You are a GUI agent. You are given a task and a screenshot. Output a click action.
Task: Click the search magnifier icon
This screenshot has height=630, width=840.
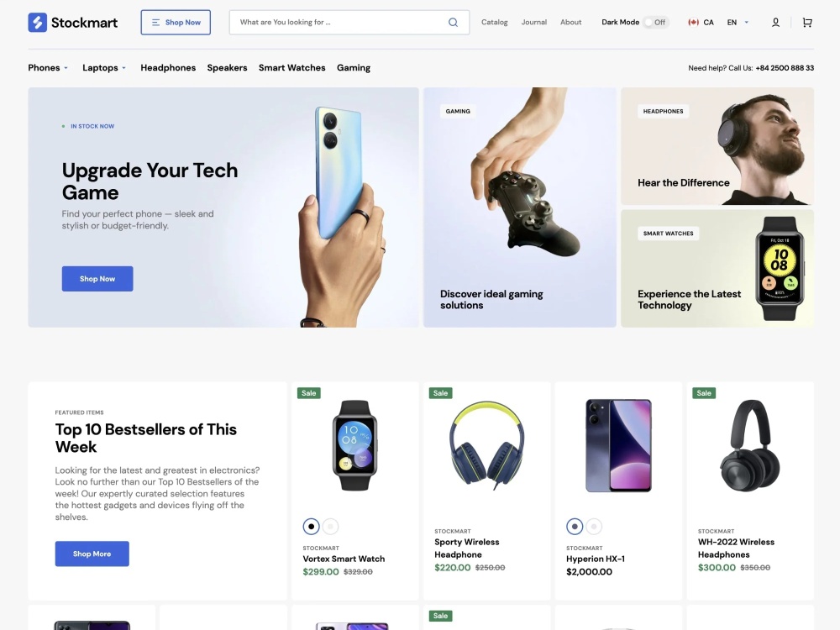(x=453, y=23)
